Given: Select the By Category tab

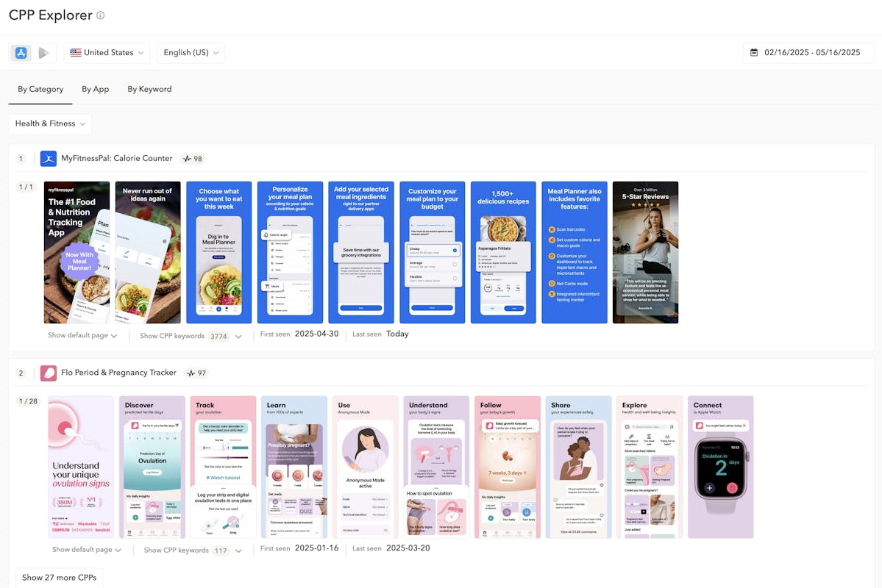Looking at the screenshot, I should pyautogui.click(x=40, y=89).
